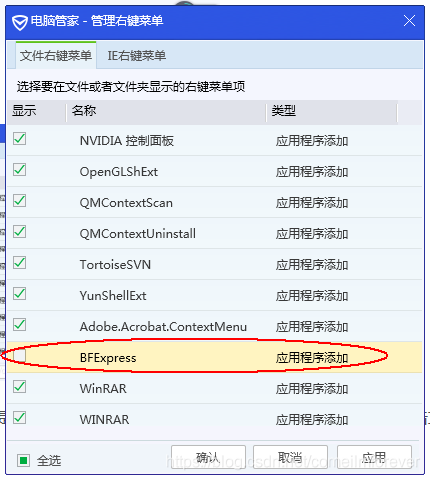Uncheck the uppercase WINRAR checkbox
This screenshot has width=430, height=480.
[20, 417]
